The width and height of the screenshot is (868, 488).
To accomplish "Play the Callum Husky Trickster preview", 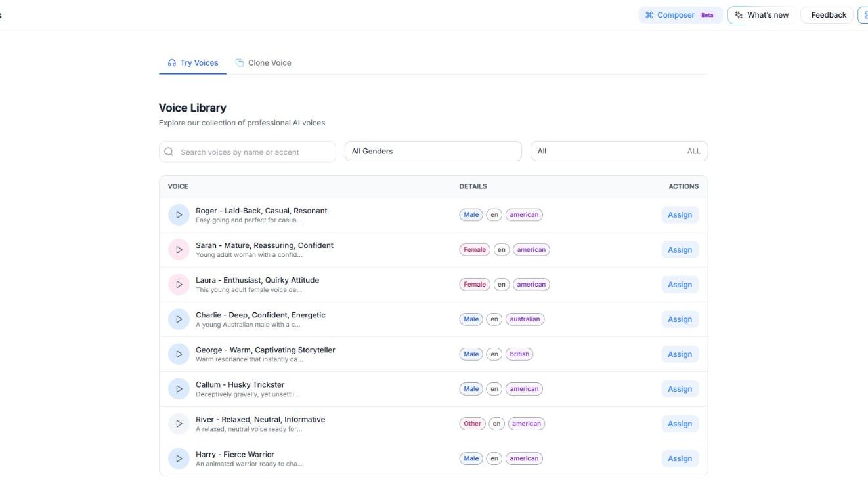I will click(x=179, y=389).
